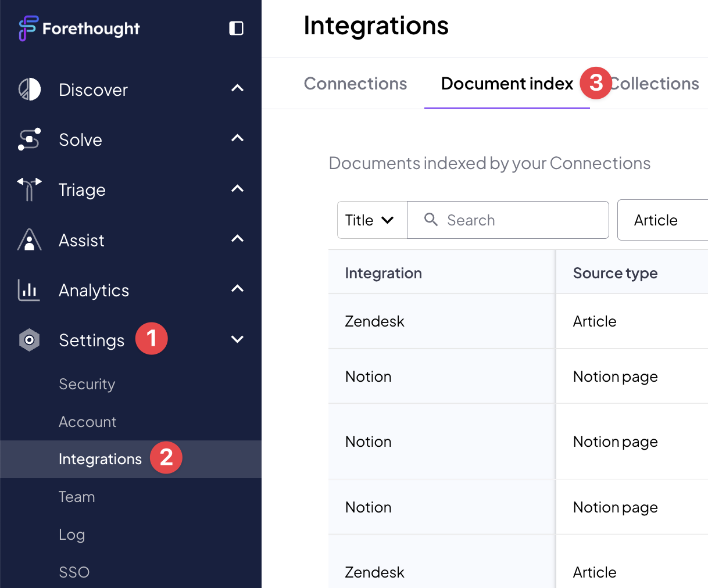Go to Security settings
Image resolution: width=708 pixels, height=588 pixels.
click(x=87, y=384)
